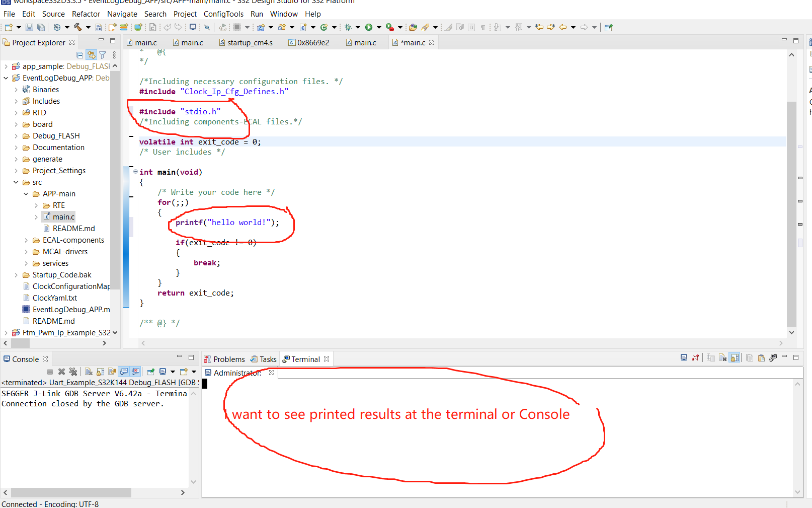812x508 pixels.
Task: Clear the Console with the Clear icon
Action: (89, 372)
